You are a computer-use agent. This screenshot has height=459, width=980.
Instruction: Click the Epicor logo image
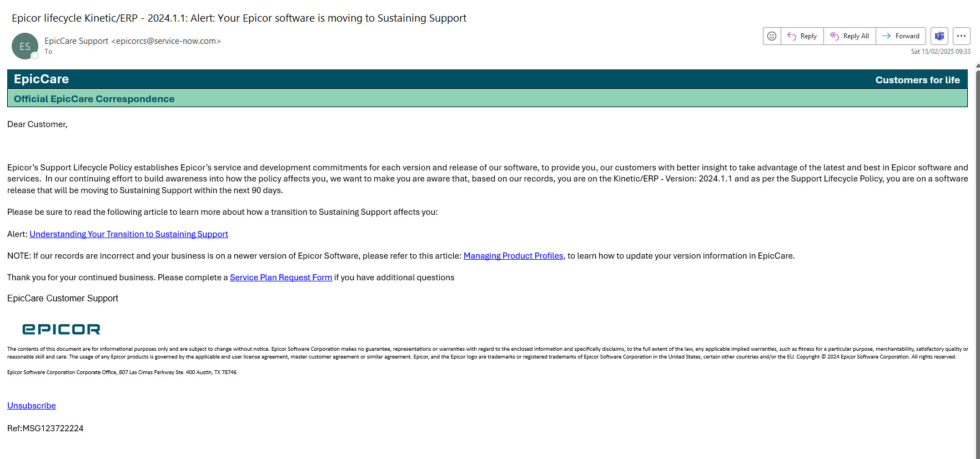[x=61, y=329]
